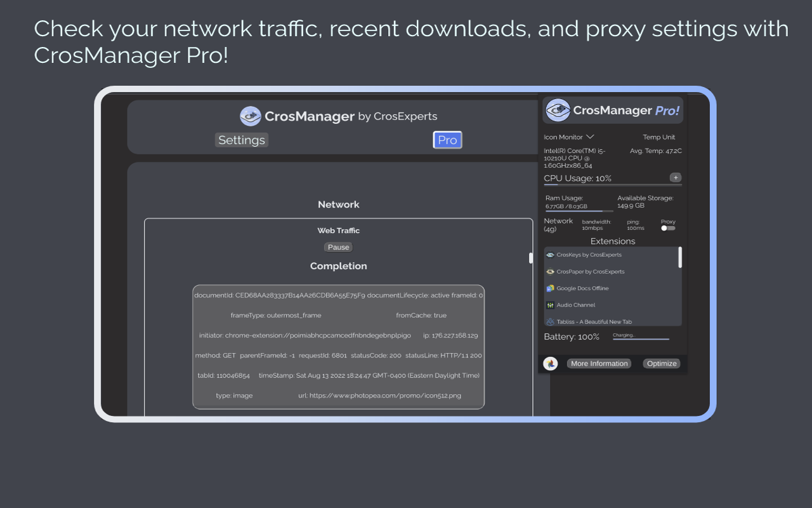Open the Settings tab
This screenshot has width=812, height=508.
(242, 140)
